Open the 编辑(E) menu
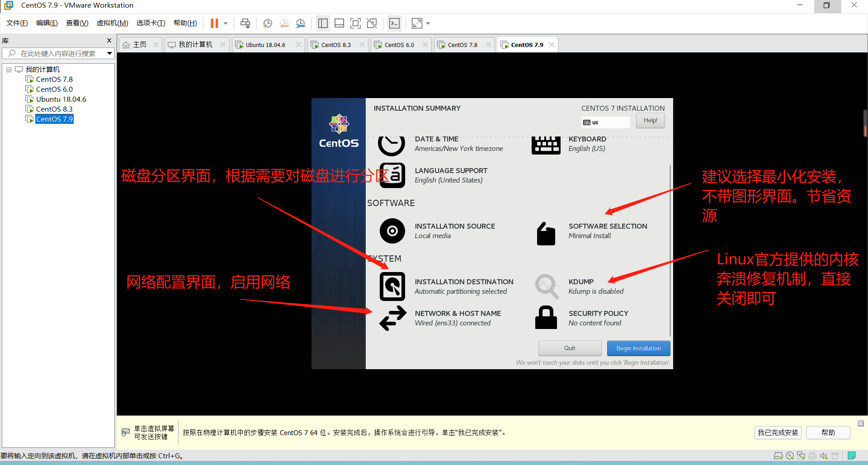The width and height of the screenshot is (868, 465). tap(47, 23)
